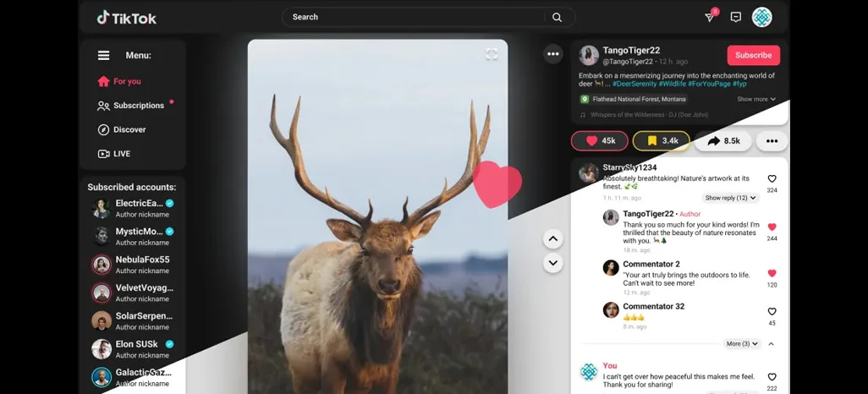Open the inbox chat icon
The height and width of the screenshot is (394, 868).
736,17
